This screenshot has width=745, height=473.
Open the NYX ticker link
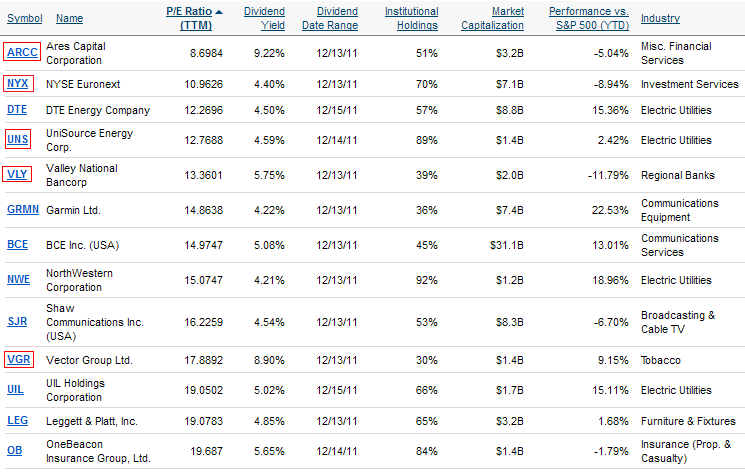click(18, 84)
